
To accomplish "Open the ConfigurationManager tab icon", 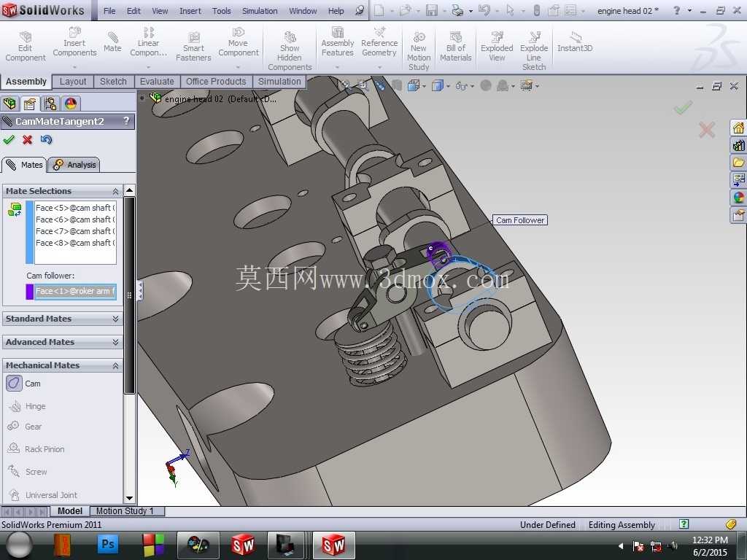I will pyautogui.click(x=50, y=104).
